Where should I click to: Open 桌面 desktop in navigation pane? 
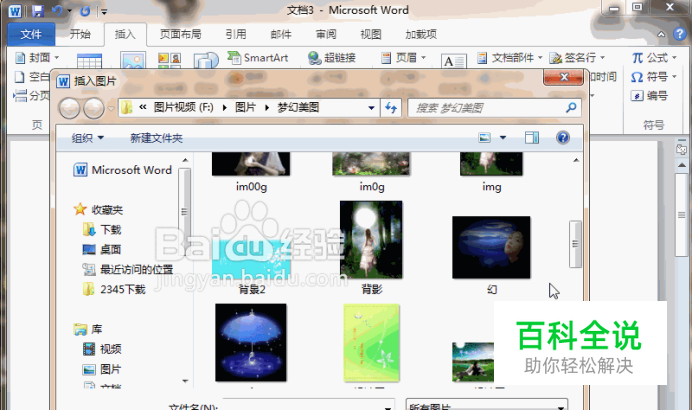click(x=102, y=249)
